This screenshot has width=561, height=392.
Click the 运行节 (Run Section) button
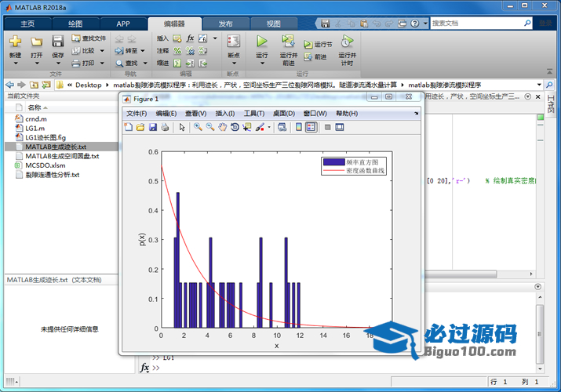coord(318,45)
